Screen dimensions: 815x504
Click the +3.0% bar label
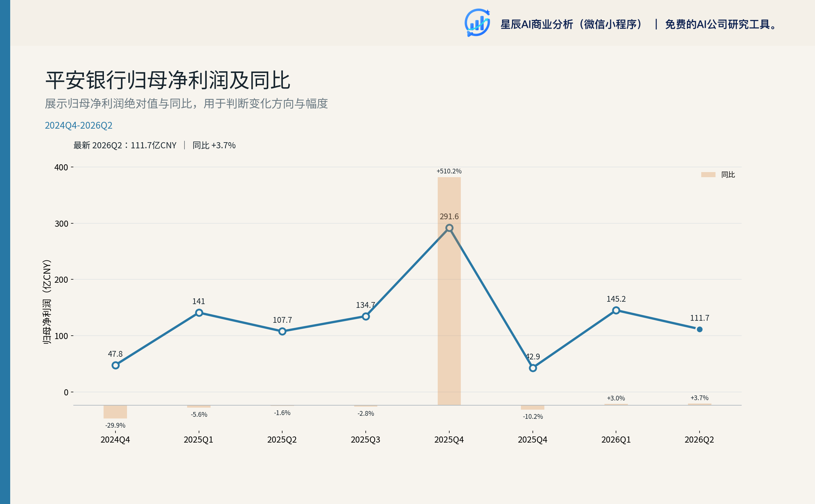point(616,398)
